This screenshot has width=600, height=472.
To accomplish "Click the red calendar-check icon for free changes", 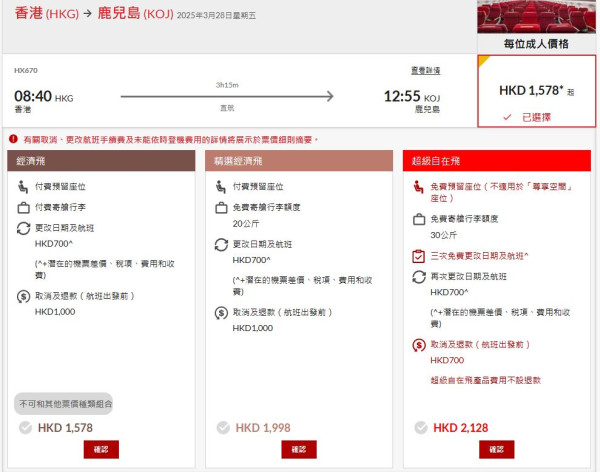I will [x=419, y=256].
